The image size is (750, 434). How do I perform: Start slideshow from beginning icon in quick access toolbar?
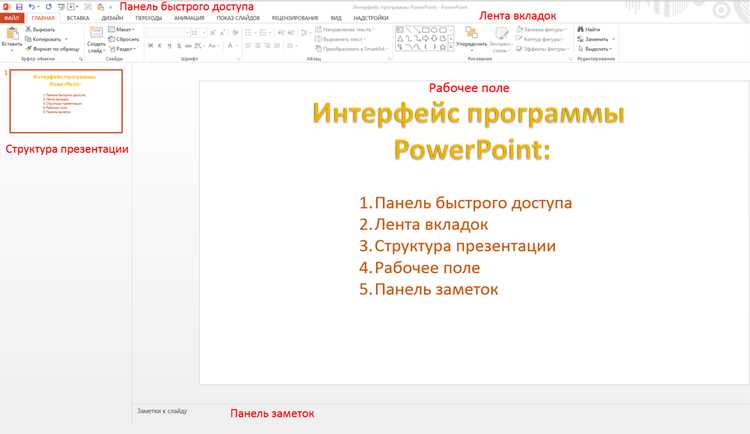61,7
